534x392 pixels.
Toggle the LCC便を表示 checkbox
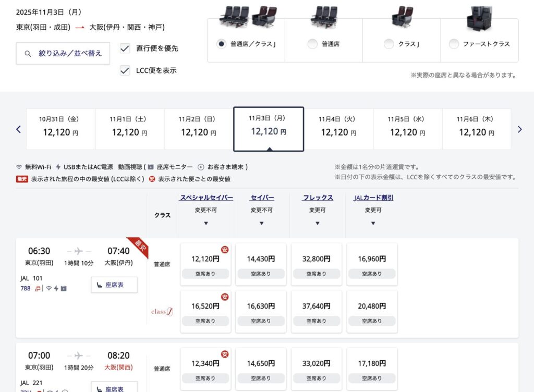click(125, 70)
